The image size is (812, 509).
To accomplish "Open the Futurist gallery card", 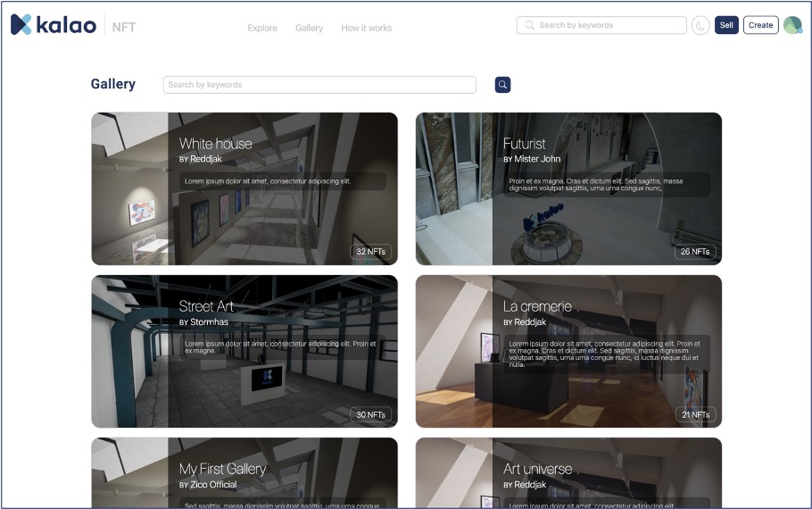I will pyautogui.click(x=568, y=188).
